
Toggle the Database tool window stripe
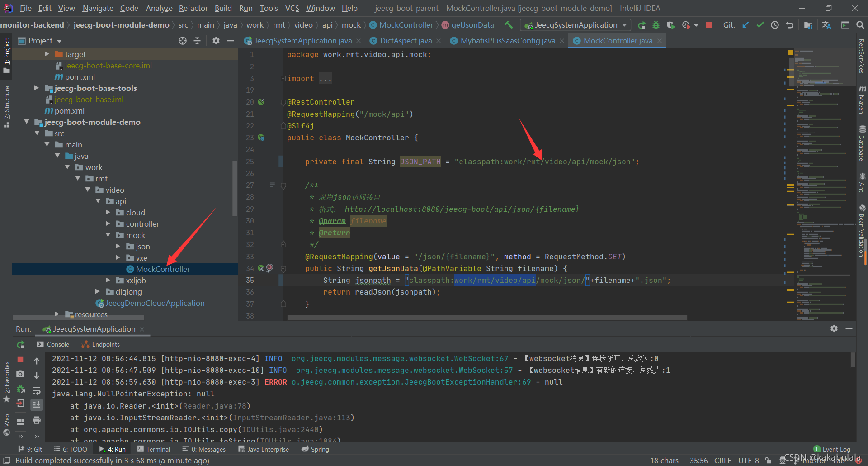pyautogui.click(x=862, y=143)
